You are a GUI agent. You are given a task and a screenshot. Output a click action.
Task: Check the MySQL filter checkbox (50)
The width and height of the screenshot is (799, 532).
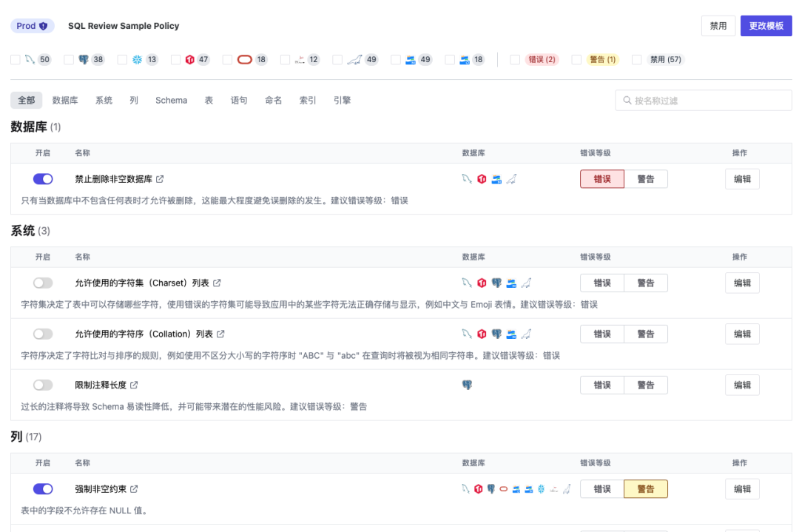16,60
